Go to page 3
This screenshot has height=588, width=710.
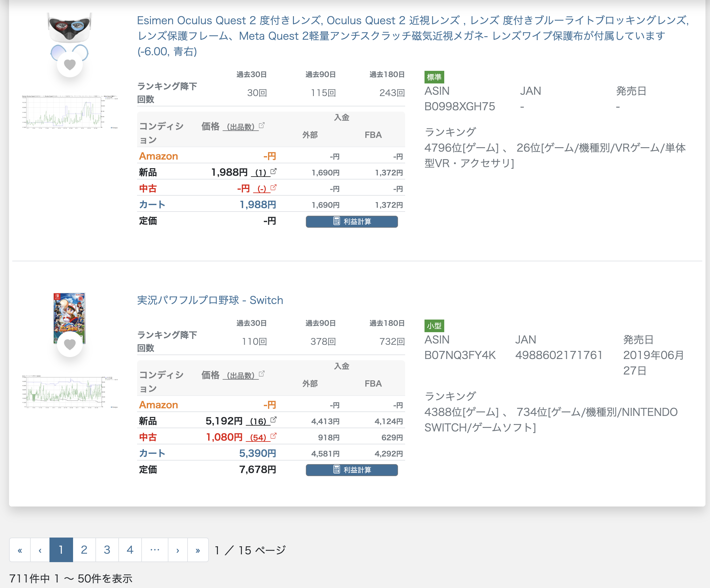point(107,550)
